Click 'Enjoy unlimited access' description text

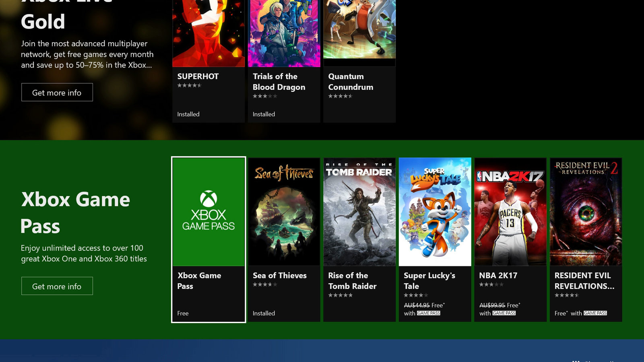[x=84, y=253]
